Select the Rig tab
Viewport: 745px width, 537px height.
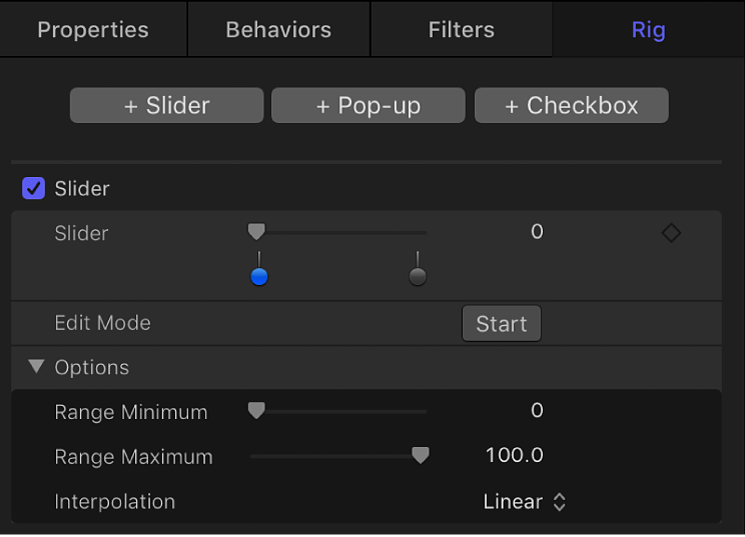[x=648, y=29]
